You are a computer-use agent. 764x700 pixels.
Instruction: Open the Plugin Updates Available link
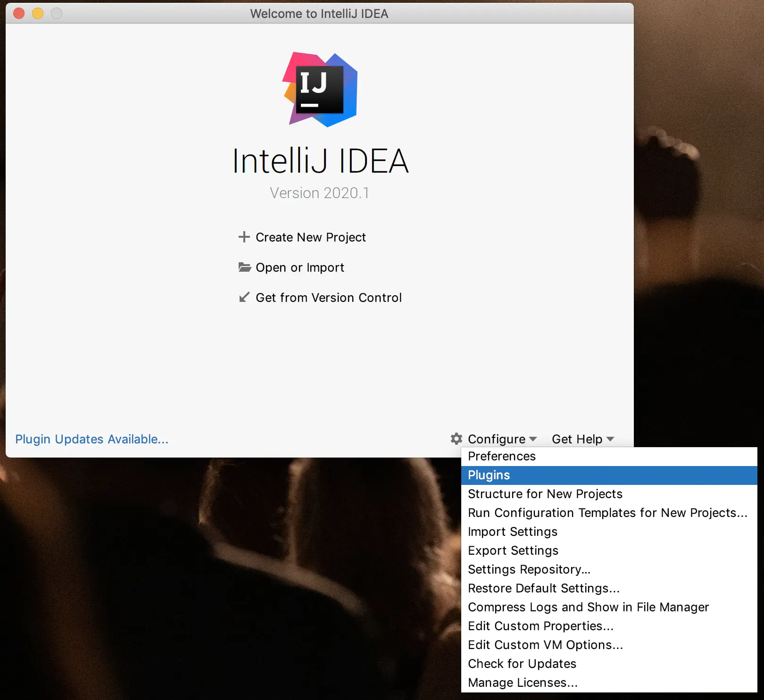click(91, 439)
